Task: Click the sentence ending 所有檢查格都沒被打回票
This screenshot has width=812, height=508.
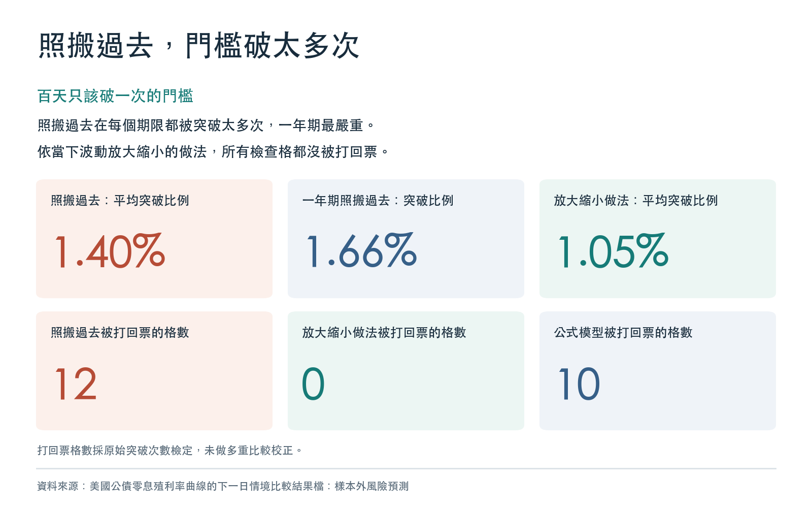Action: tap(213, 151)
